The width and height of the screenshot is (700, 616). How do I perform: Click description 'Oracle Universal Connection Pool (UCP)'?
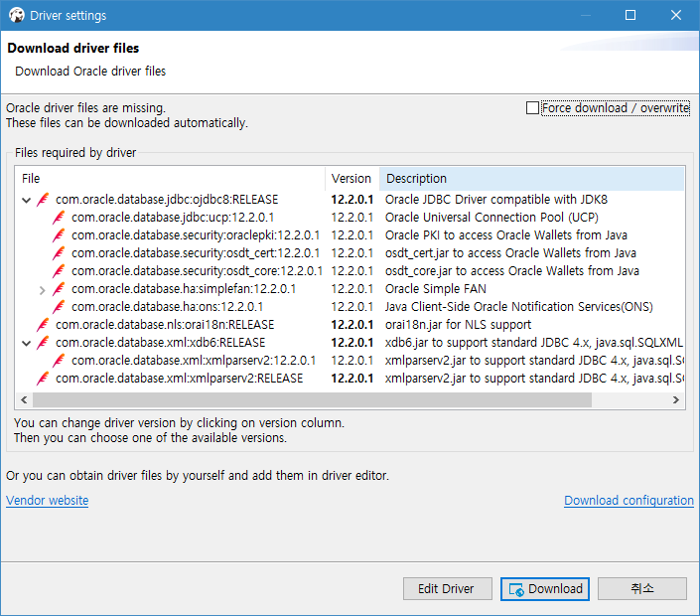pyautogui.click(x=491, y=218)
